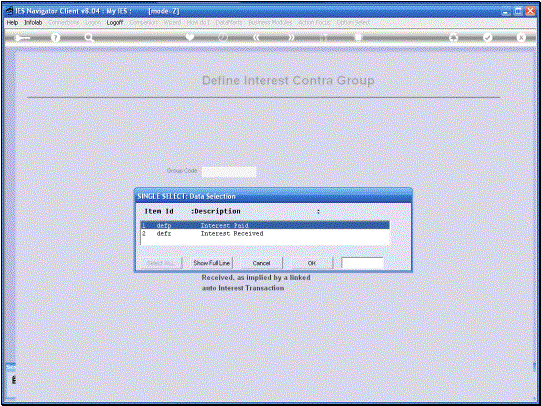Go forward with the double-right arrow icon
Image resolution: width=541 pixels, height=406 pixels.
(x=292, y=37)
